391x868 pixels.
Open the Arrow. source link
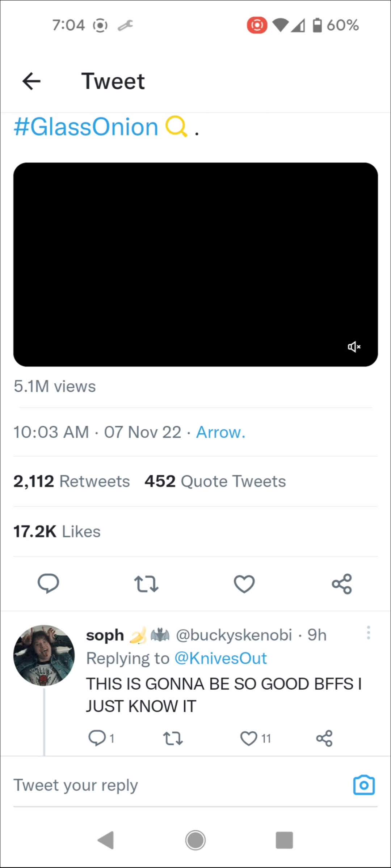pyautogui.click(x=220, y=432)
